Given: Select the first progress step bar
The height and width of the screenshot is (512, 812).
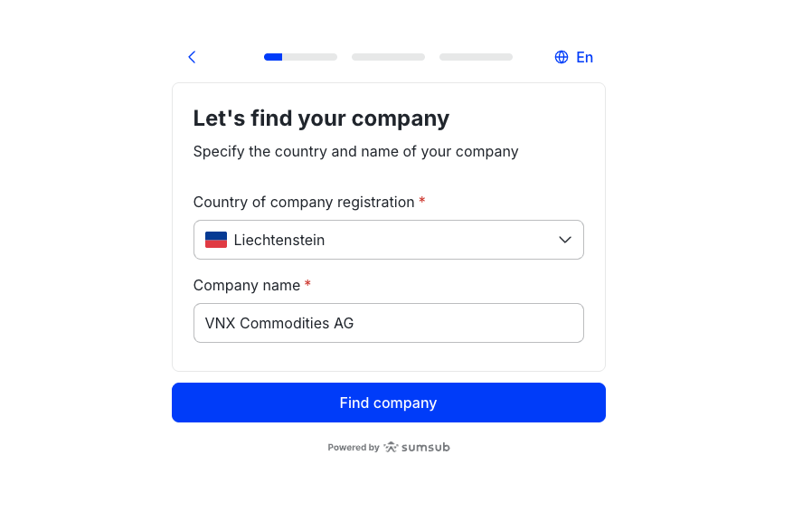Looking at the screenshot, I should tap(300, 57).
